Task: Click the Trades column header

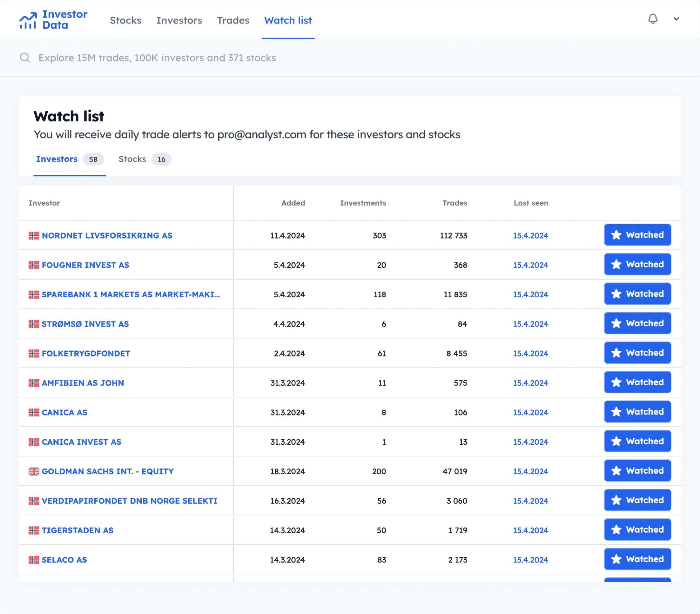Action: tap(454, 203)
